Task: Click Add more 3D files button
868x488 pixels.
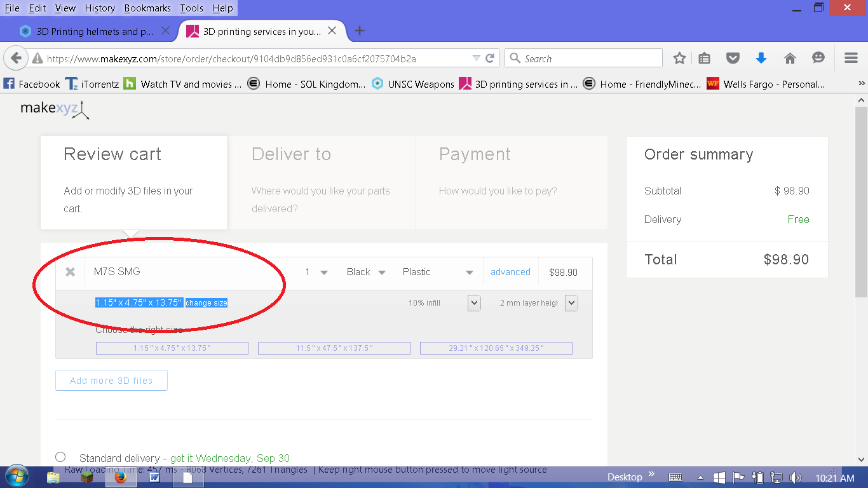Action: 111,381
